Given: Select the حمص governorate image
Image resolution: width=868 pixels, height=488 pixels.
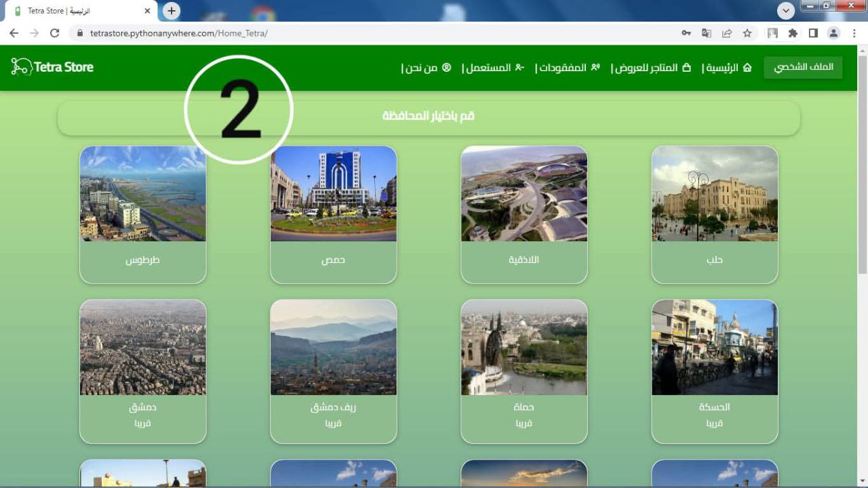Looking at the screenshot, I should (x=334, y=194).
